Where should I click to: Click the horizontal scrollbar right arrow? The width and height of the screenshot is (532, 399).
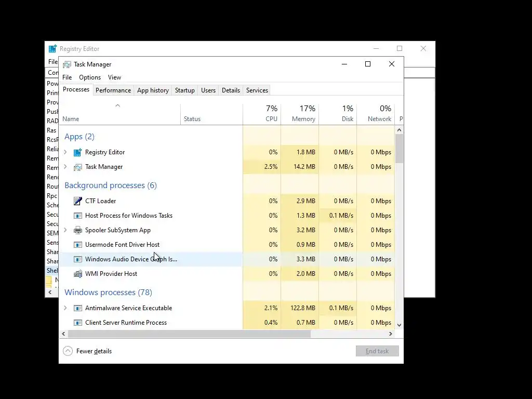pyautogui.click(x=391, y=334)
